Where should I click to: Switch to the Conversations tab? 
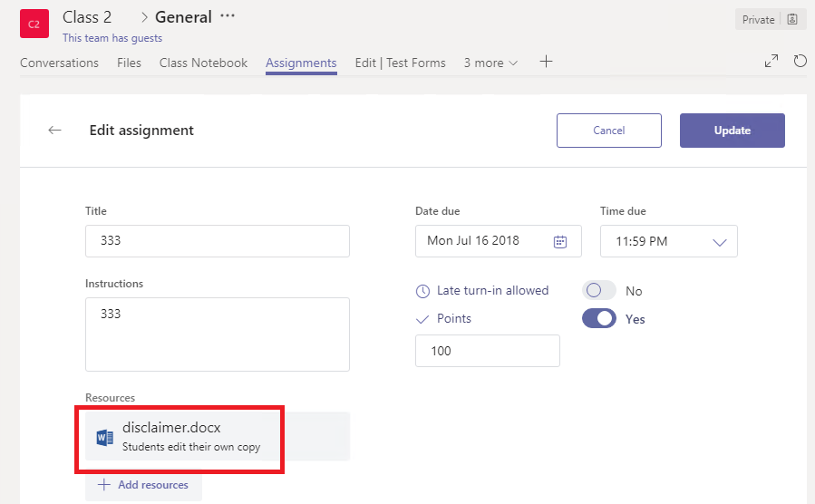(x=59, y=63)
